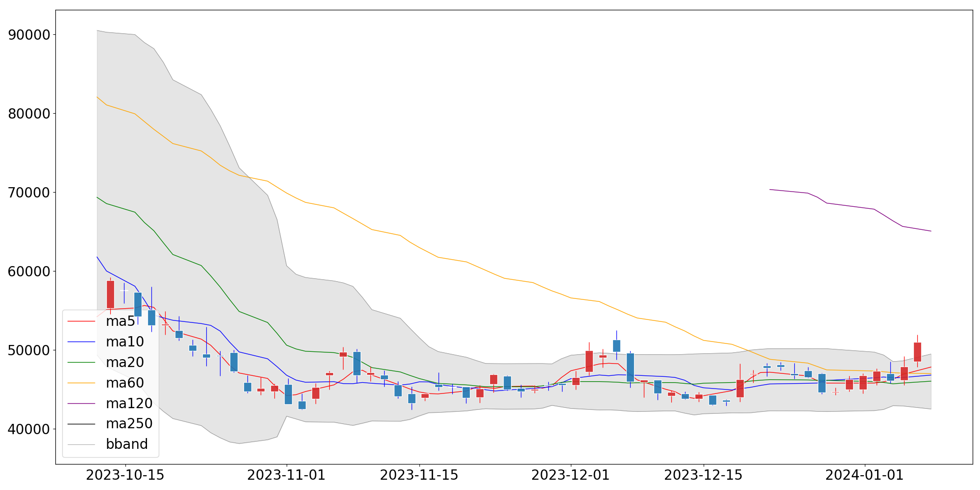Click the ma60 legend label
This screenshot has height=490, width=980.
pyautogui.click(x=125, y=383)
